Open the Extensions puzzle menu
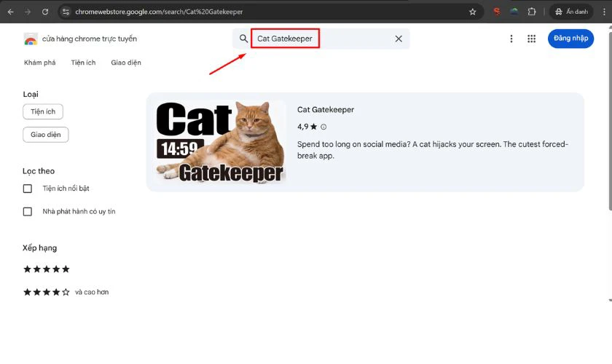The width and height of the screenshot is (612, 364). pos(532,12)
